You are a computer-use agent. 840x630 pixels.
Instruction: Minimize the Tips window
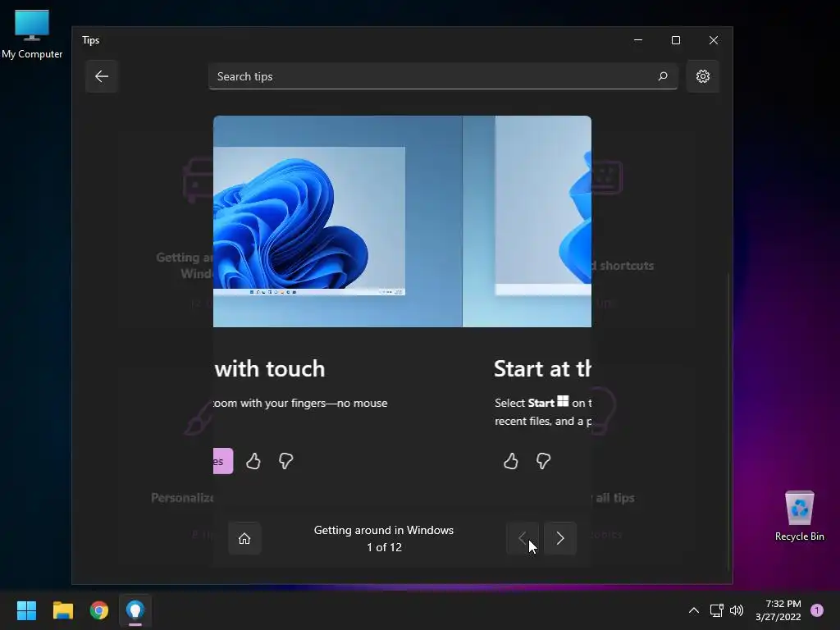[x=638, y=40]
